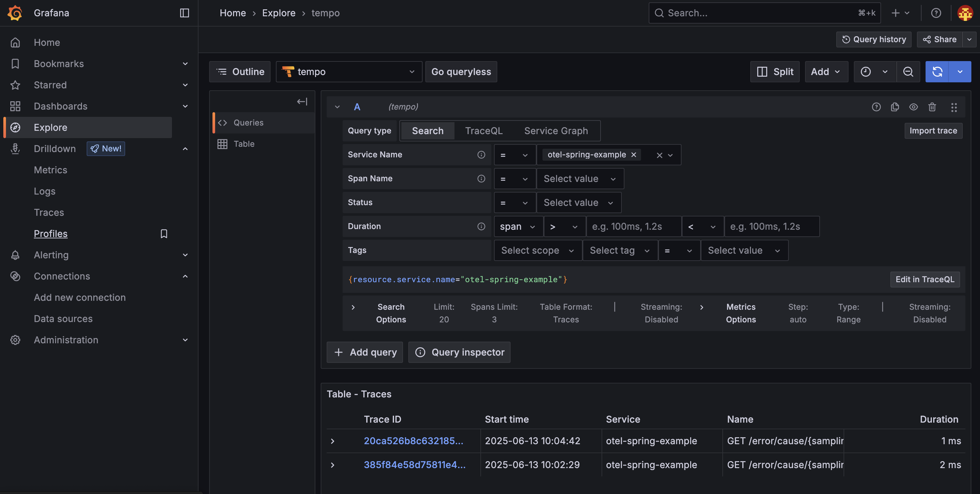Click the zoom out time range icon

[x=908, y=72]
